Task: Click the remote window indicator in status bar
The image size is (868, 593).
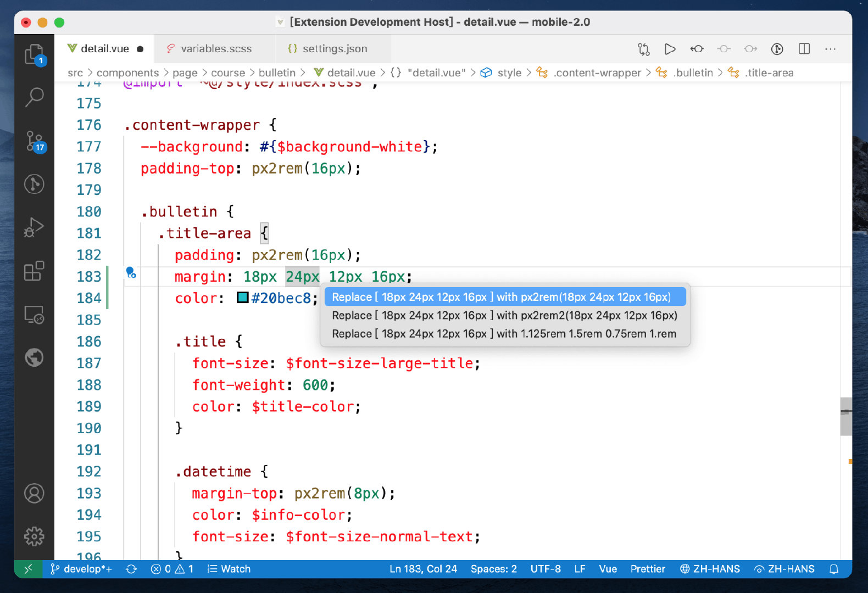Action: [28, 569]
